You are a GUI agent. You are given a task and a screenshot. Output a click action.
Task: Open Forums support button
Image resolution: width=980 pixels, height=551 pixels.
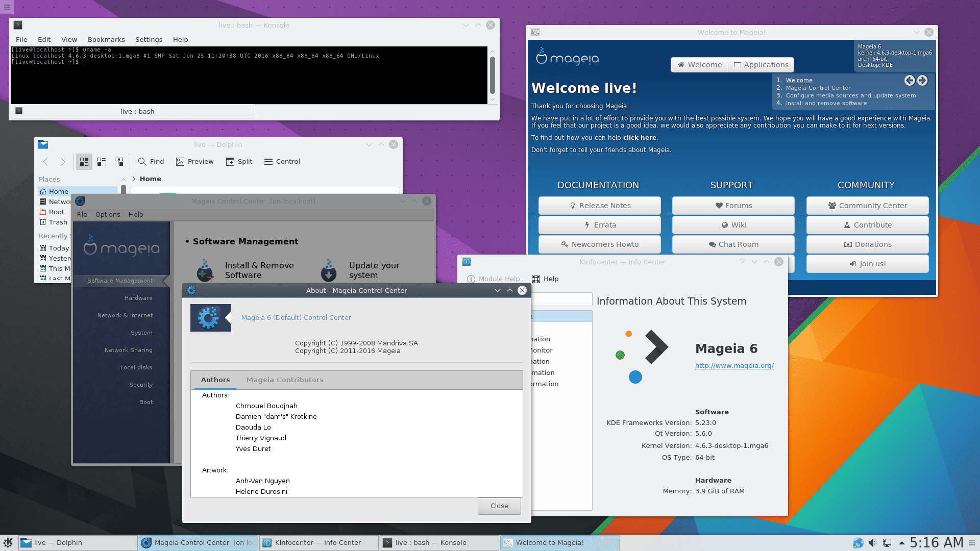[x=733, y=206]
